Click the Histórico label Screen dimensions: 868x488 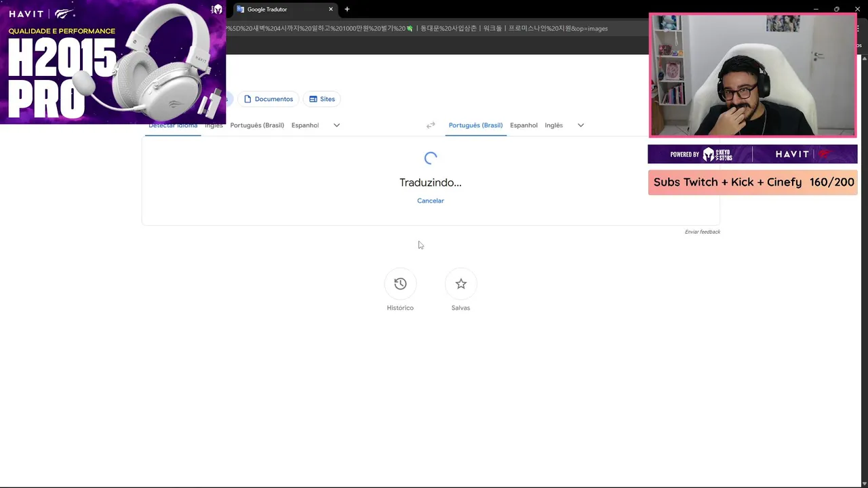(400, 308)
